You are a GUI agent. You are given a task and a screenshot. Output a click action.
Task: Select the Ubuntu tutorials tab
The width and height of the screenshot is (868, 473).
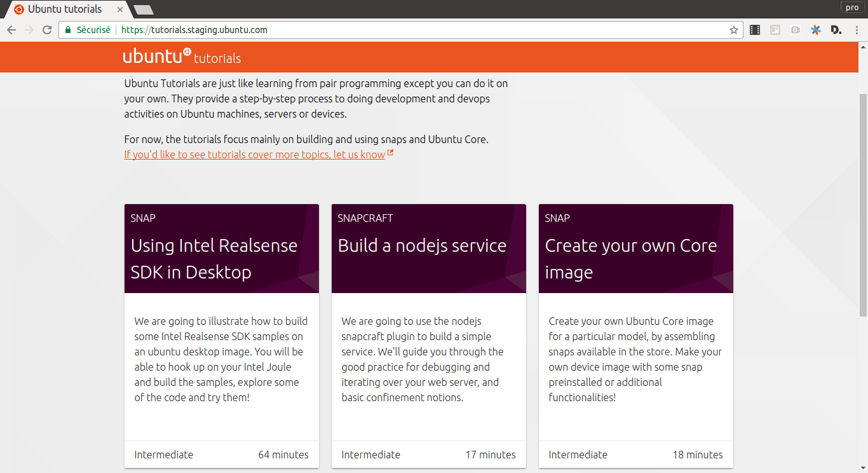coord(65,10)
